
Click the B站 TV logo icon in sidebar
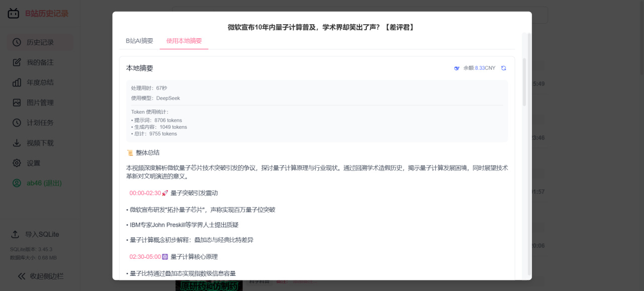(x=14, y=14)
